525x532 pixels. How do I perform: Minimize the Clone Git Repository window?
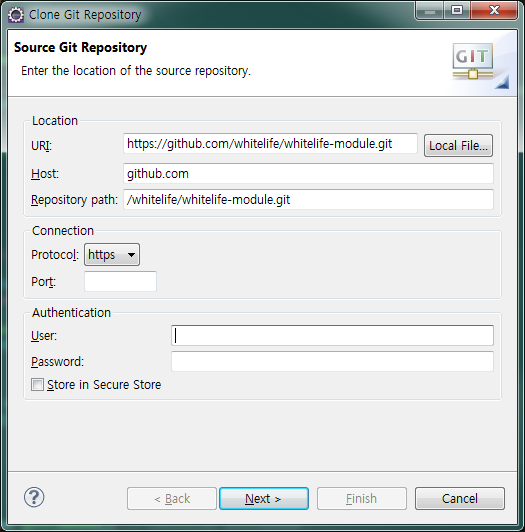point(429,12)
